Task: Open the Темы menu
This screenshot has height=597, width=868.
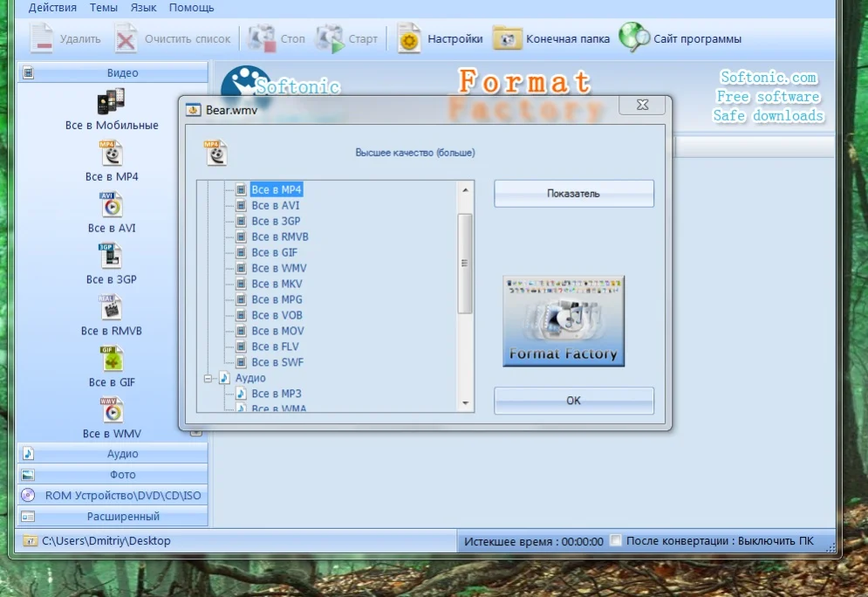Action: [104, 8]
